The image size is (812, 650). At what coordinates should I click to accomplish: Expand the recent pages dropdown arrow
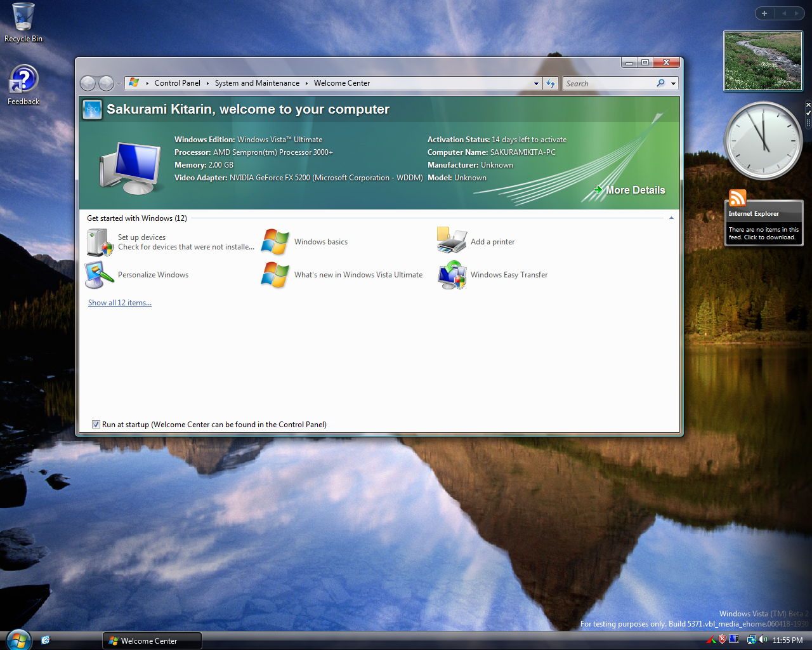tap(119, 84)
